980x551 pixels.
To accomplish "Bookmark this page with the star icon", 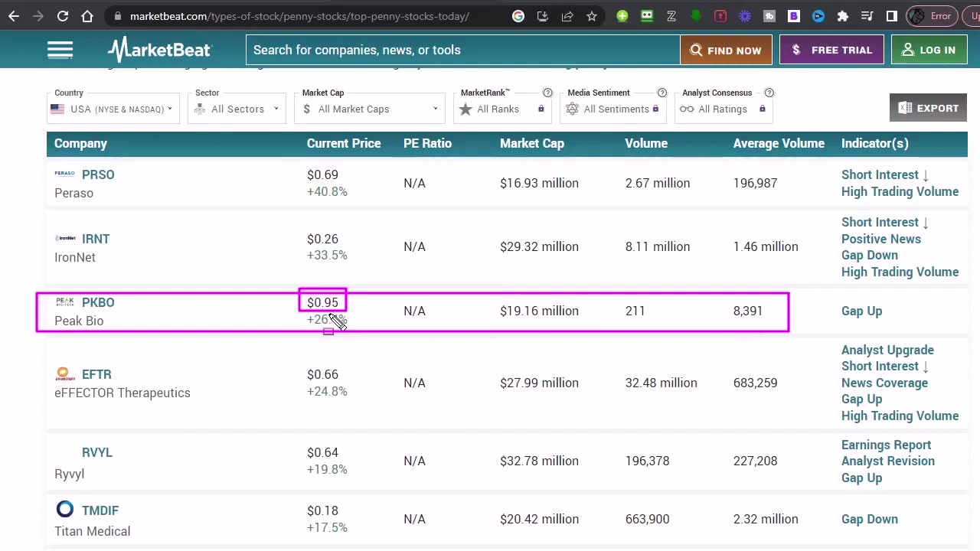I will (x=592, y=16).
